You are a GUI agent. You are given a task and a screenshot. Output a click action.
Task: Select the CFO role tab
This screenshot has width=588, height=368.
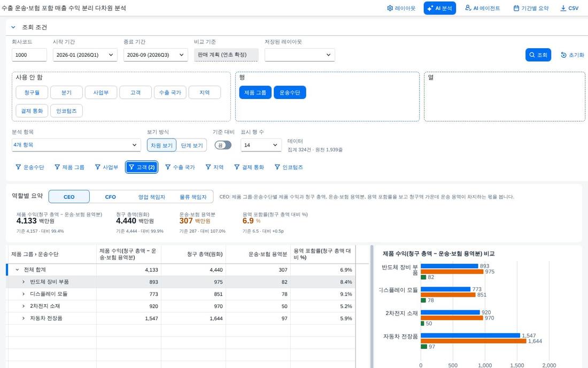coord(110,196)
